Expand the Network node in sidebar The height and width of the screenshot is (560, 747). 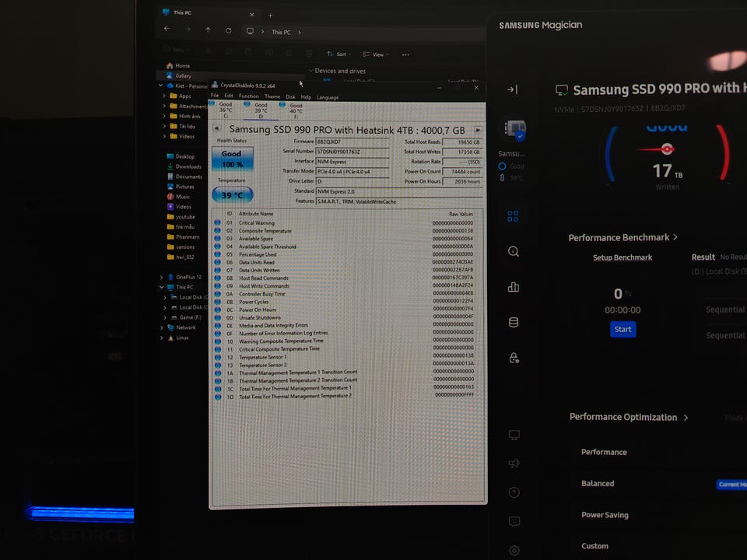pos(162,327)
